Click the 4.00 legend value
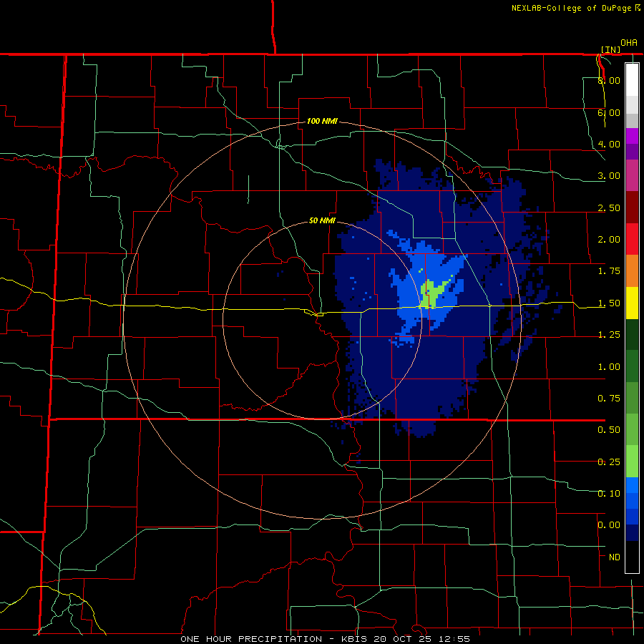Screen dimensions: 644x644 tap(609, 144)
